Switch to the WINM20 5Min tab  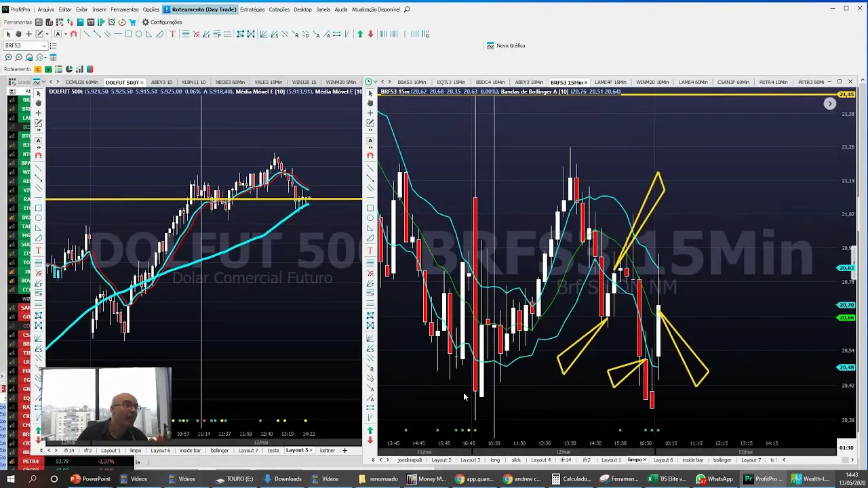point(340,82)
